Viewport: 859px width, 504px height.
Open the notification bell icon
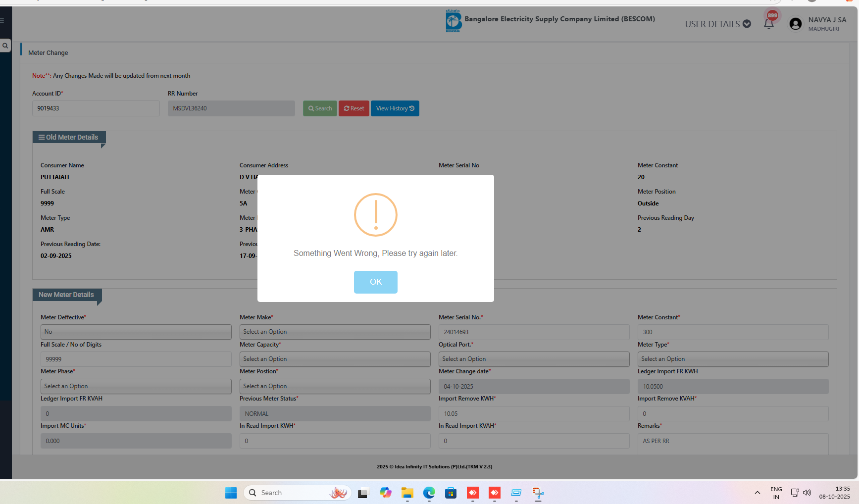click(x=768, y=24)
